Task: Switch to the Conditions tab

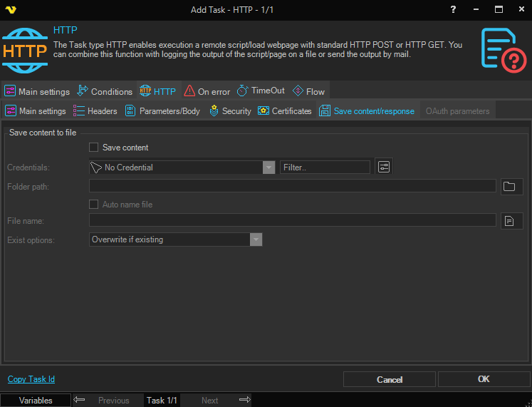Action: (x=104, y=91)
